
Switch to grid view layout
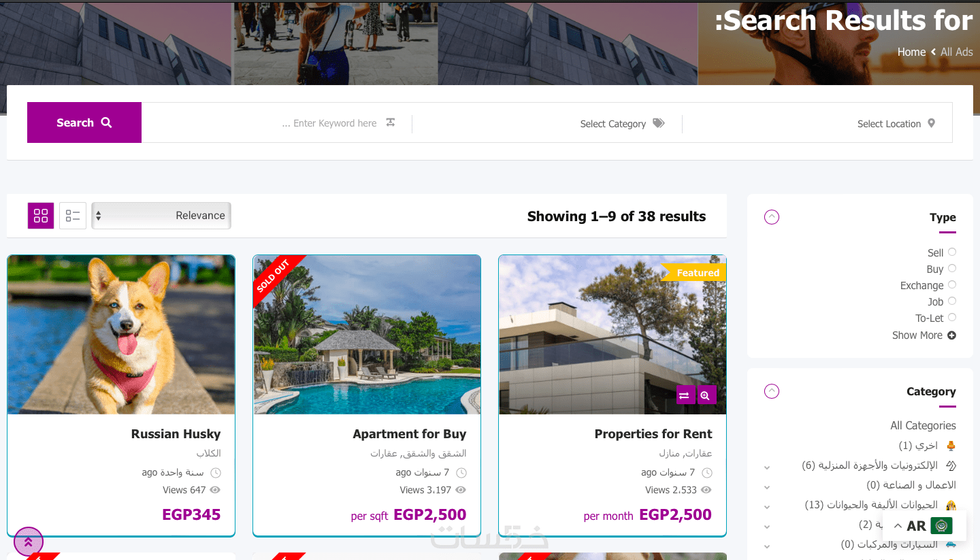41,216
